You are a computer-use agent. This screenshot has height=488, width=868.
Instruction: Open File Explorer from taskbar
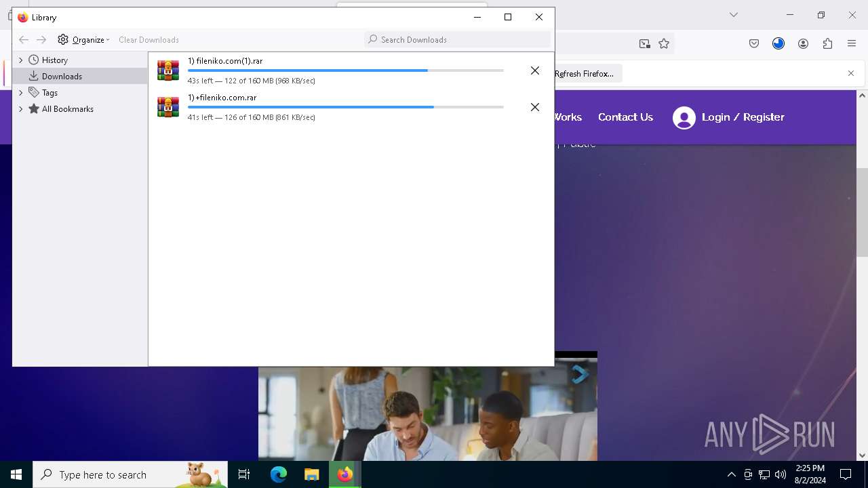click(x=311, y=474)
